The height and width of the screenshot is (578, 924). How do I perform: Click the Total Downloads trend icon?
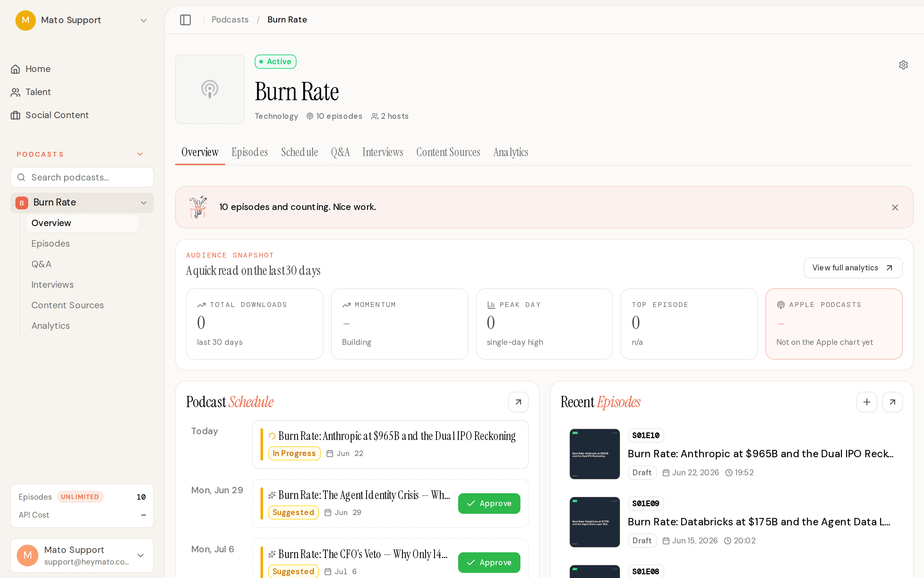click(201, 305)
